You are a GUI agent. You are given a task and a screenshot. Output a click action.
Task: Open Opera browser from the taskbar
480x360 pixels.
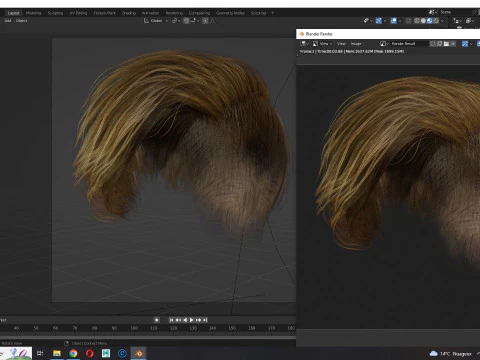click(x=90, y=353)
